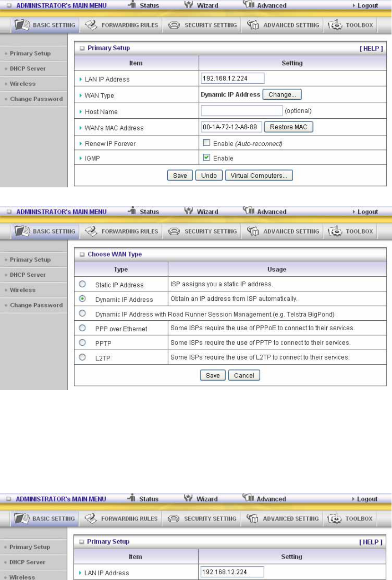Image resolution: width=392 pixels, height=580 pixels.
Task: Select the Road Runner Session Management radio button
Action: click(82, 313)
